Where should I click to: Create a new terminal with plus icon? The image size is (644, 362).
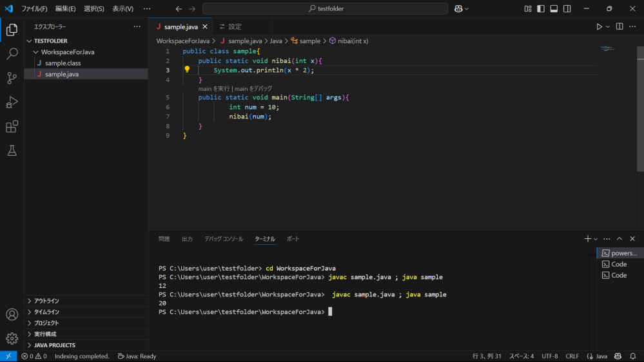[588, 239]
